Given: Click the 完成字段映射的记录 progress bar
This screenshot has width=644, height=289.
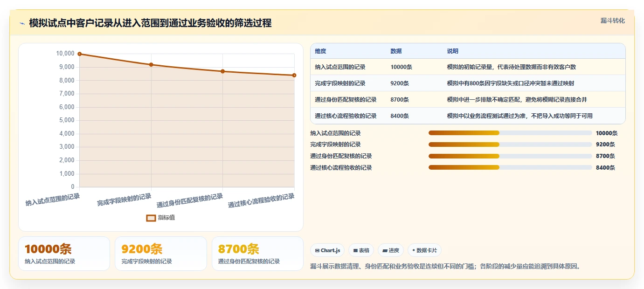Looking at the screenshot, I should (x=510, y=144).
